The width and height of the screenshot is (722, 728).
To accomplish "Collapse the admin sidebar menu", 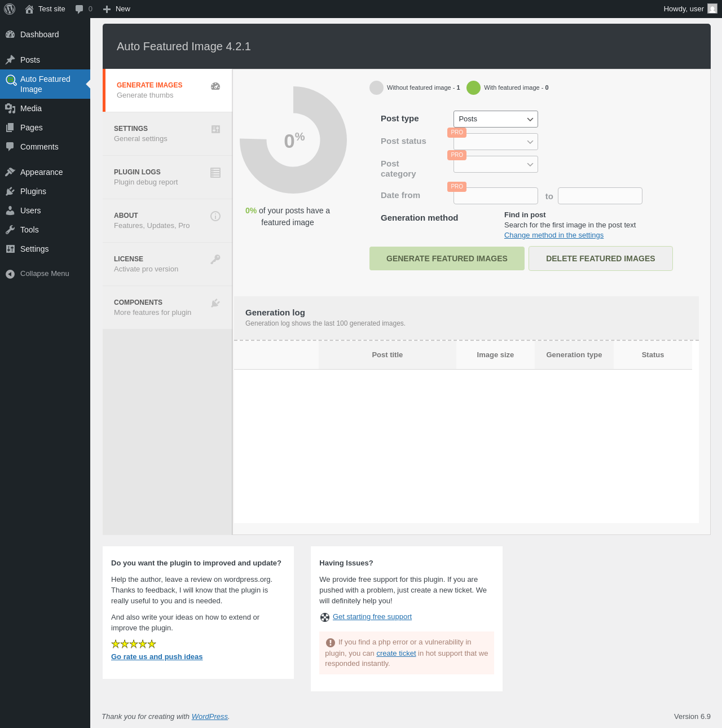I will pos(37,274).
